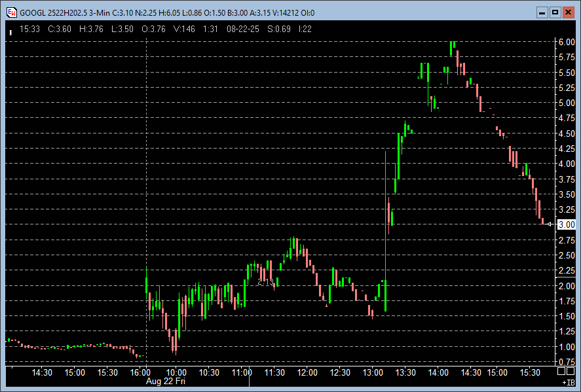581x392 pixels.
Task: Click the V:14212 volume in the title bar
Action: (286, 13)
